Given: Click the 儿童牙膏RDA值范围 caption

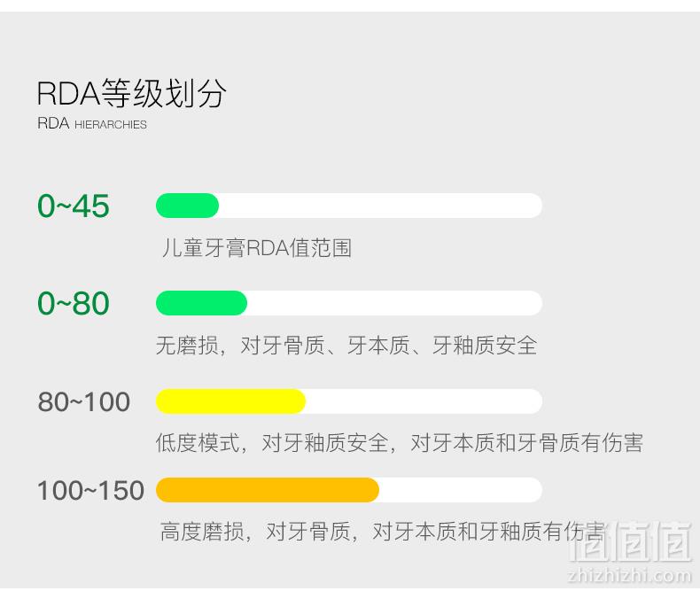Looking at the screenshot, I should coord(256,248).
